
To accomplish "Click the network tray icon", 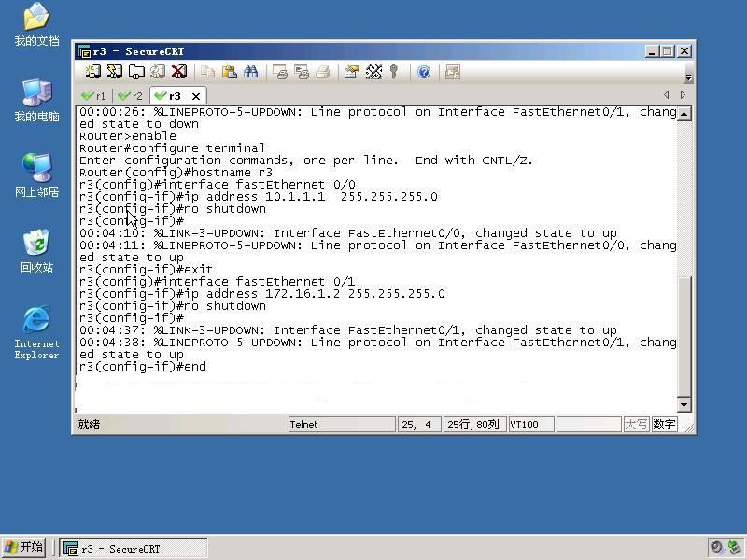I will 735,548.
